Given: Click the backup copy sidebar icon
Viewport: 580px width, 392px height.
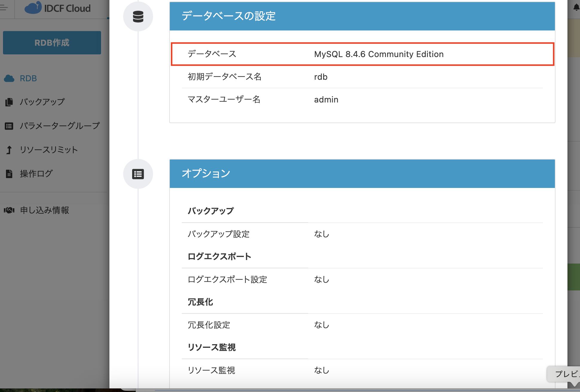Looking at the screenshot, I should point(9,102).
